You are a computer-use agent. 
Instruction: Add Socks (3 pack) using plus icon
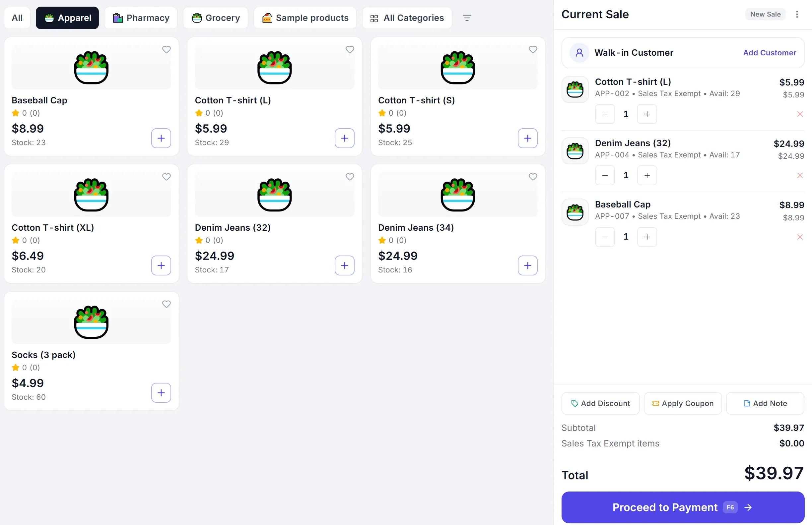coord(161,393)
